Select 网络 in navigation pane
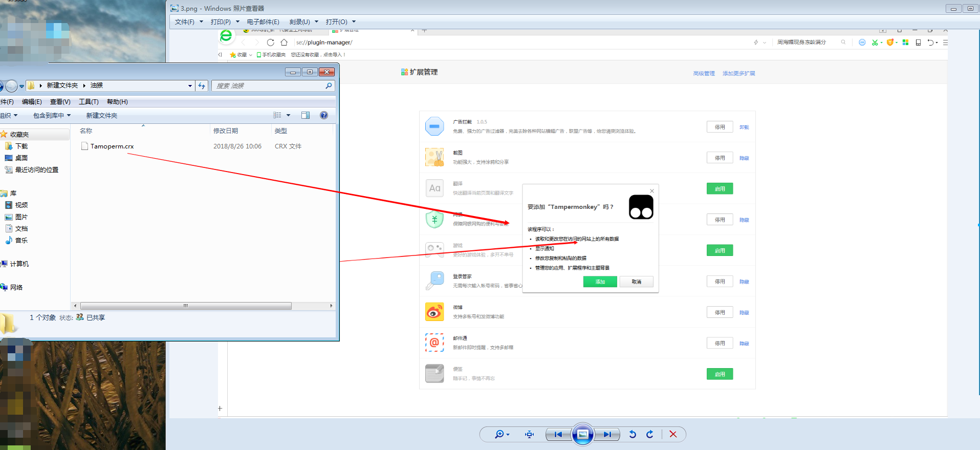This screenshot has width=980, height=450. click(x=16, y=288)
